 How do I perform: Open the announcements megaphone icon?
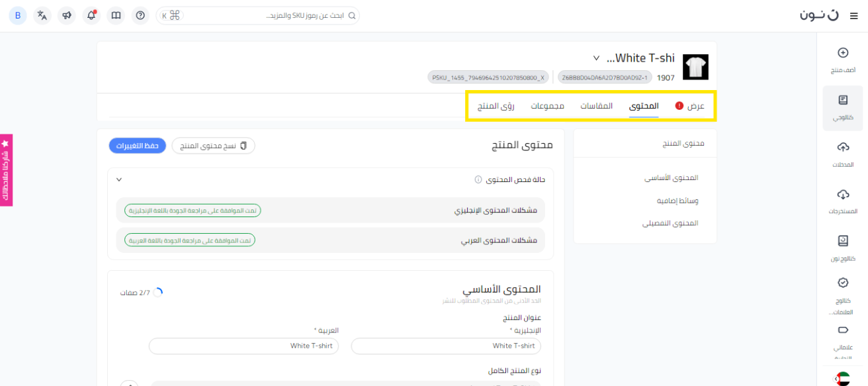click(x=67, y=15)
